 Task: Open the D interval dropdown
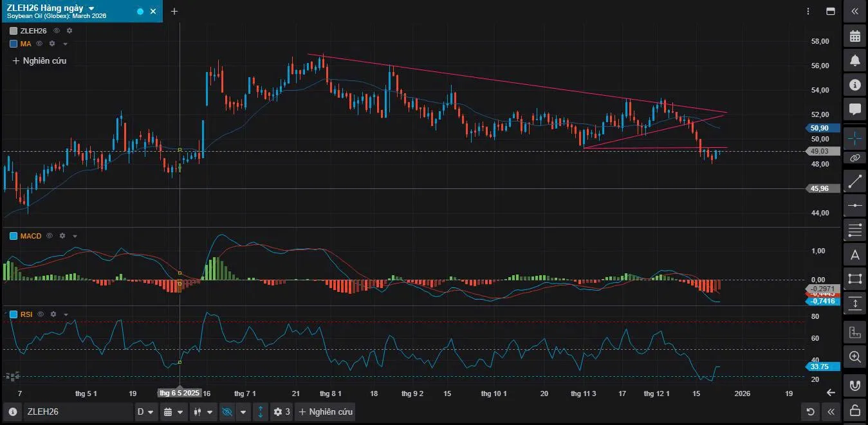(x=146, y=411)
